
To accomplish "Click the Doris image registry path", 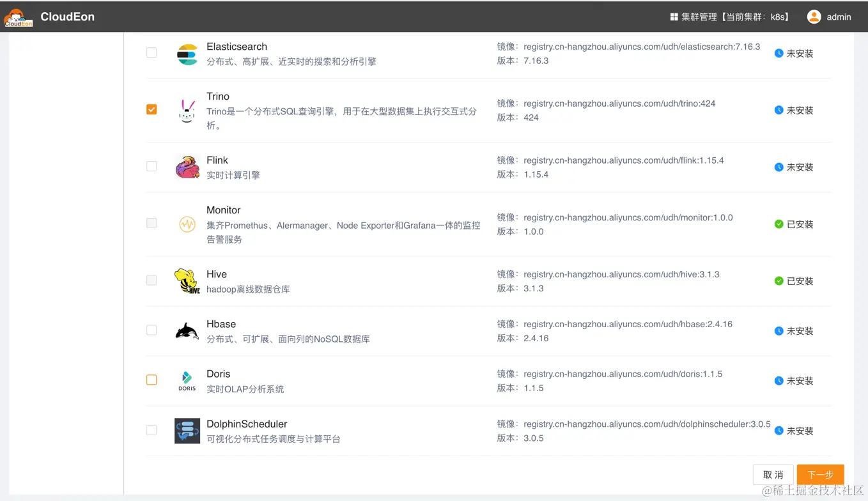I will click(x=623, y=374).
